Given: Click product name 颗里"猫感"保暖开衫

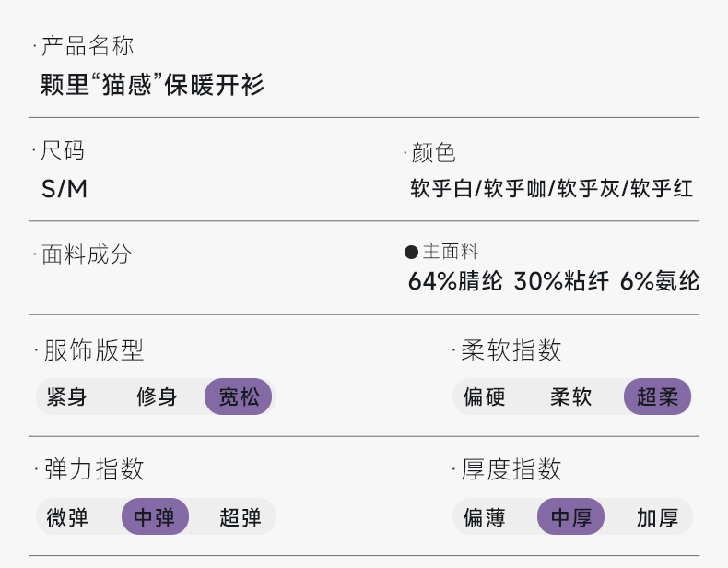Looking at the screenshot, I should pos(153,86).
